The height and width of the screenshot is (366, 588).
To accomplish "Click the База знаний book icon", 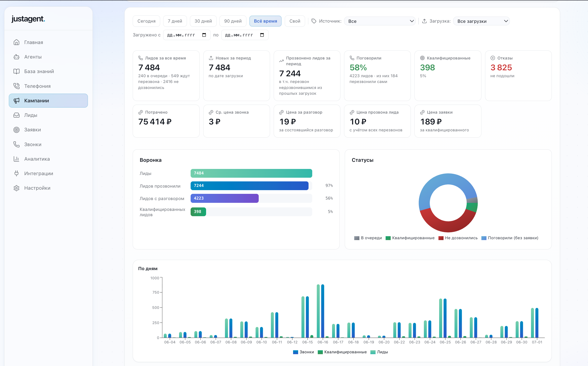I will click(16, 71).
